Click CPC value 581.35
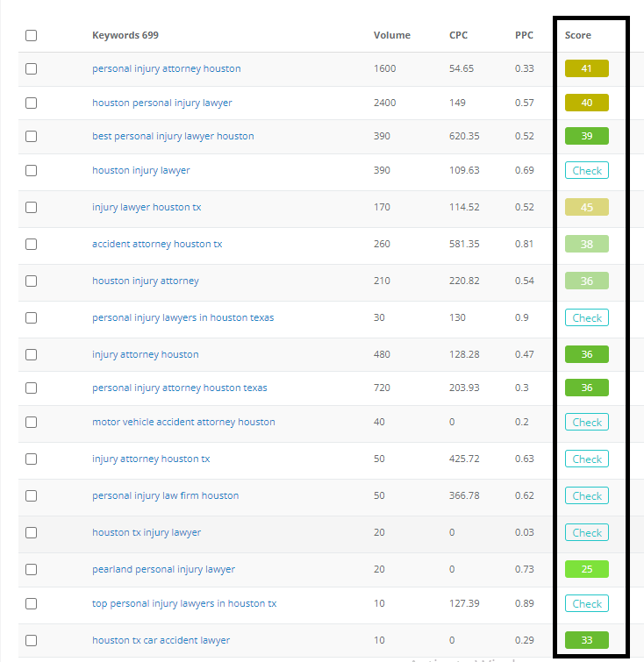Image resolution: width=644 pixels, height=662 pixels. click(464, 244)
